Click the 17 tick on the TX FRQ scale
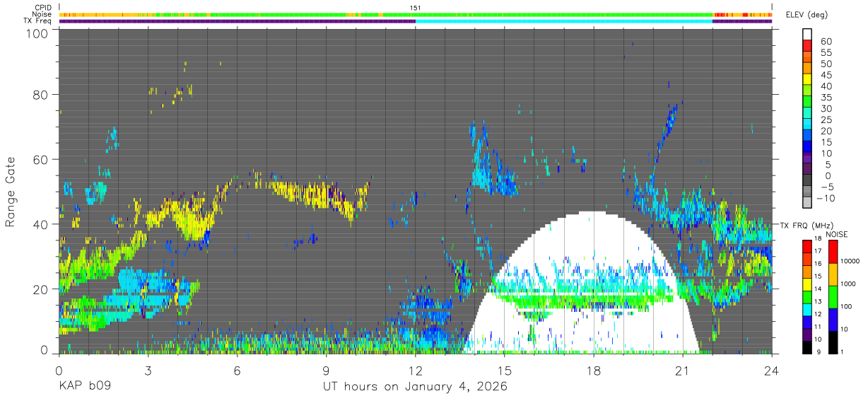 click(x=817, y=250)
